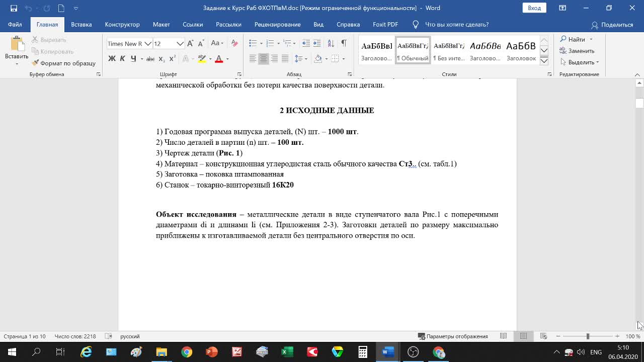
Task: Toggle strikethrough formatting
Action: [150, 59]
